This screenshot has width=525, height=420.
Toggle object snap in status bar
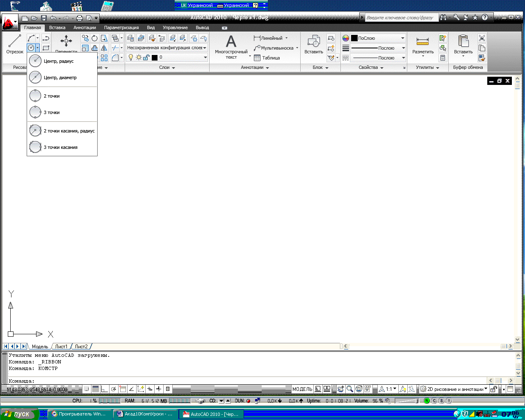(123, 389)
